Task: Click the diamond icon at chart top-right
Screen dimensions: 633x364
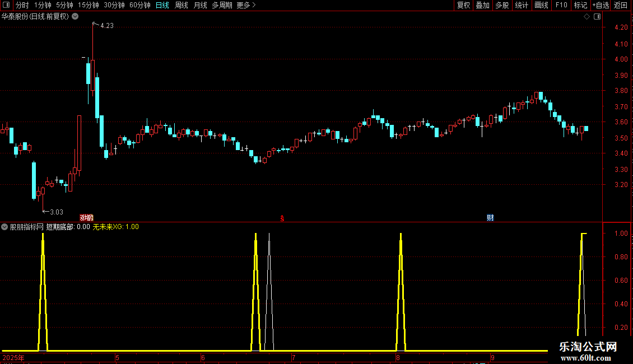Action: click(587, 17)
